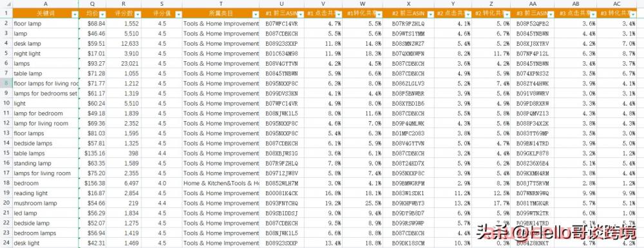Select column S header

tap(162, 4)
